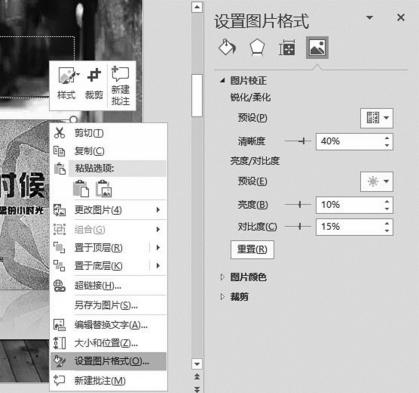
Task: Select 编辑替换文字(A)...
Action: pos(108,325)
